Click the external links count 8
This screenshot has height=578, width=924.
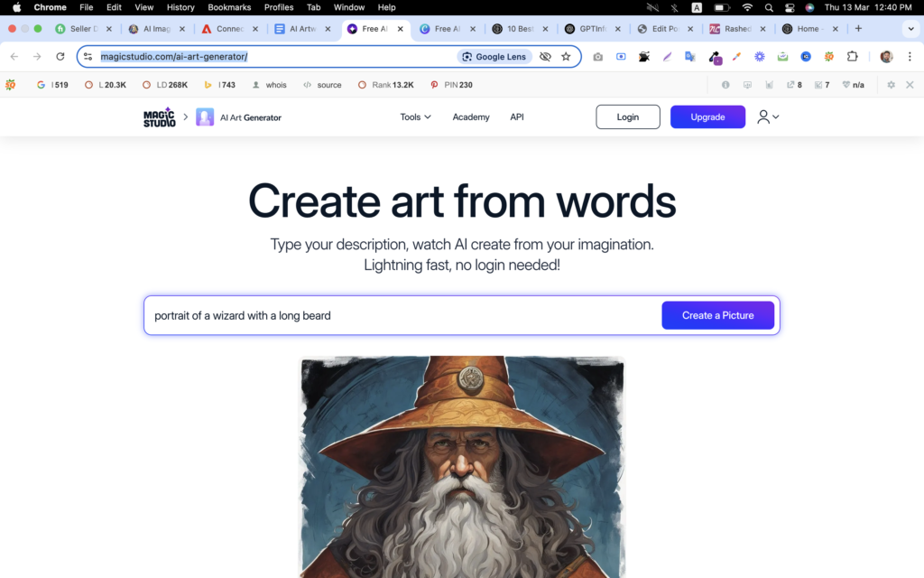(794, 85)
